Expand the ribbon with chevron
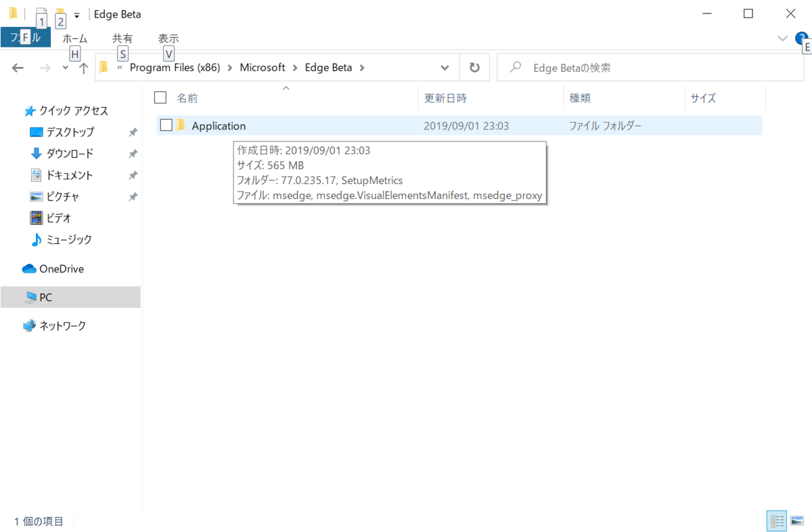Screen dimensions: 812x532 (782, 39)
